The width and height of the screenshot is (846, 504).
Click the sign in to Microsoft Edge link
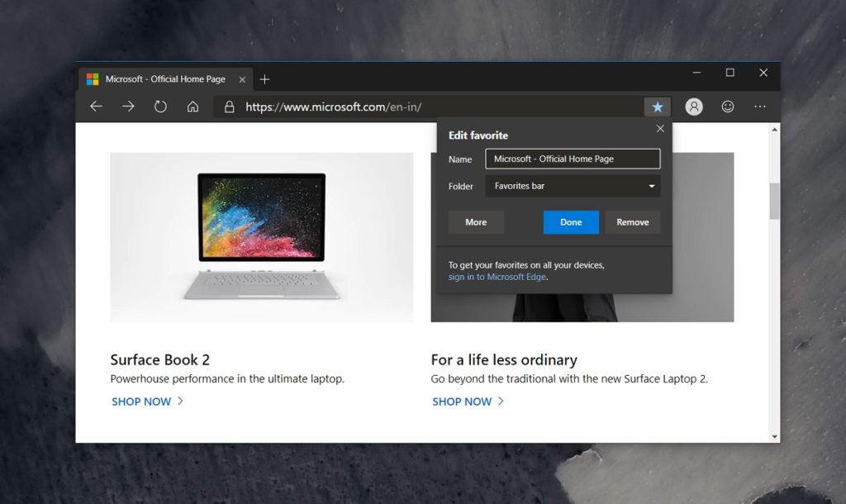(497, 278)
